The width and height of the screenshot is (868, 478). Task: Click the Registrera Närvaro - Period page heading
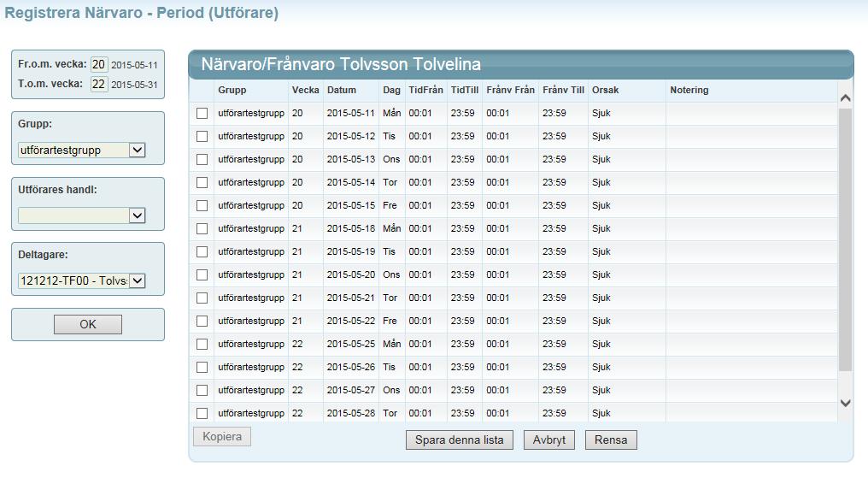tap(142, 13)
